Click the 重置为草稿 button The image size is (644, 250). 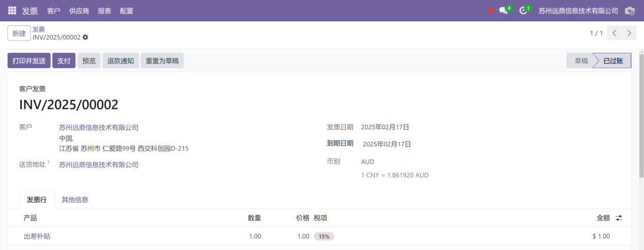pyautogui.click(x=162, y=60)
